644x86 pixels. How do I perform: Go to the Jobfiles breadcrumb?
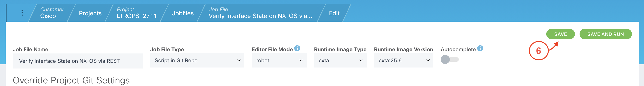click(183, 13)
